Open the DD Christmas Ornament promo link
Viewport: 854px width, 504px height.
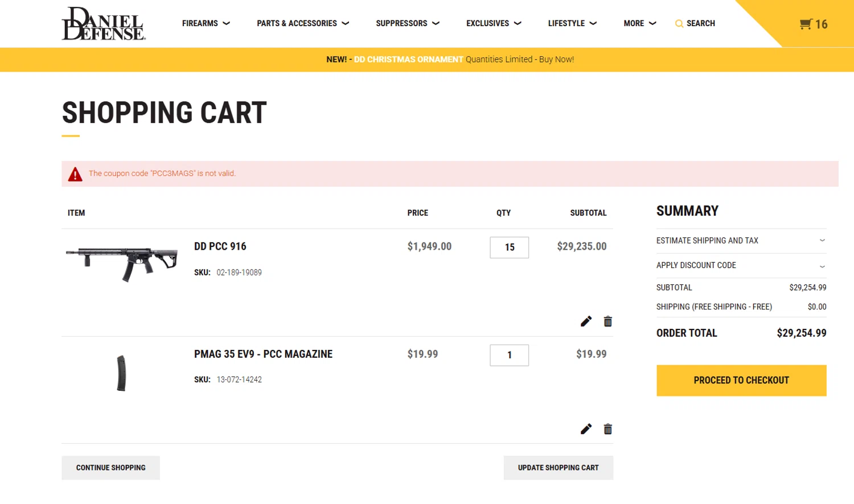click(x=408, y=60)
